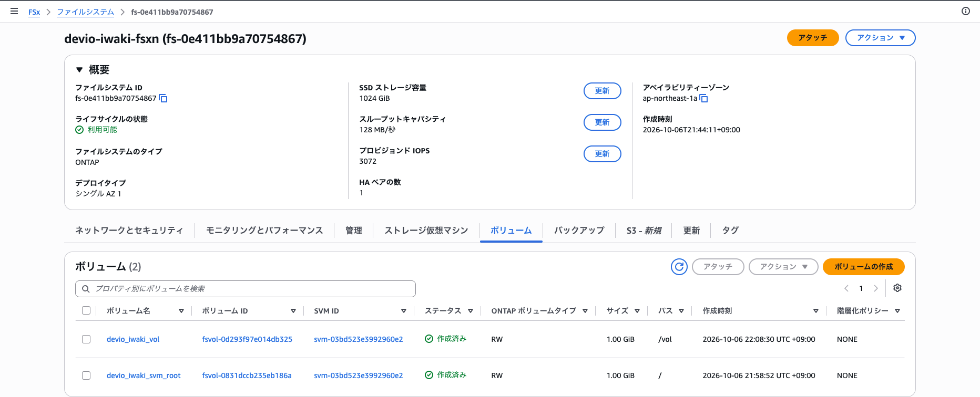The width and height of the screenshot is (980, 397).
Task: Open the S3 - 新規 tab
Action: 644,231
